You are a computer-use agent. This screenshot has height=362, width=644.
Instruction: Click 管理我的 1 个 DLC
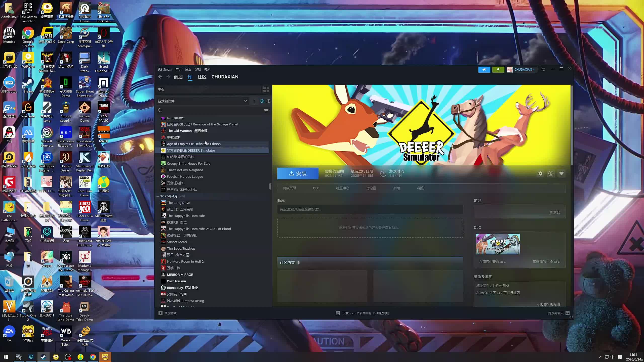[546, 262]
